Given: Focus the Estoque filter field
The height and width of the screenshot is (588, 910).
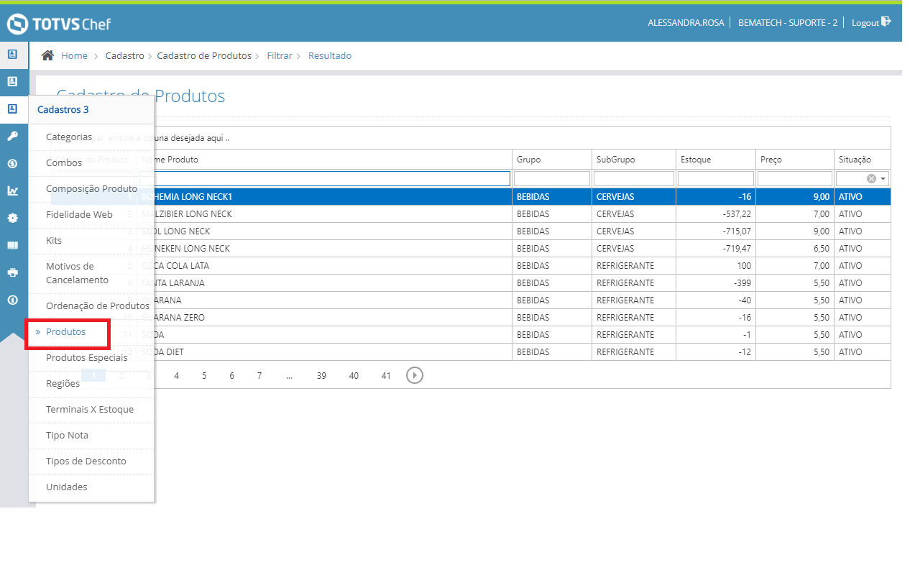Looking at the screenshot, I should point(716,178).
